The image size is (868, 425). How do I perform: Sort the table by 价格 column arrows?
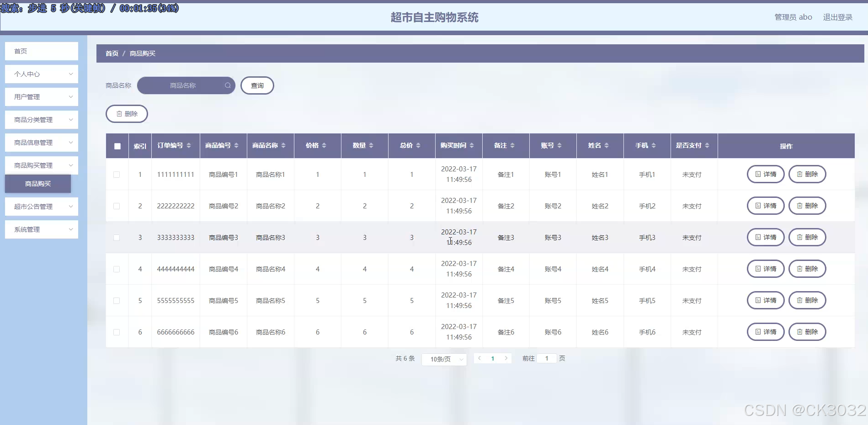[x=324, y=145]
